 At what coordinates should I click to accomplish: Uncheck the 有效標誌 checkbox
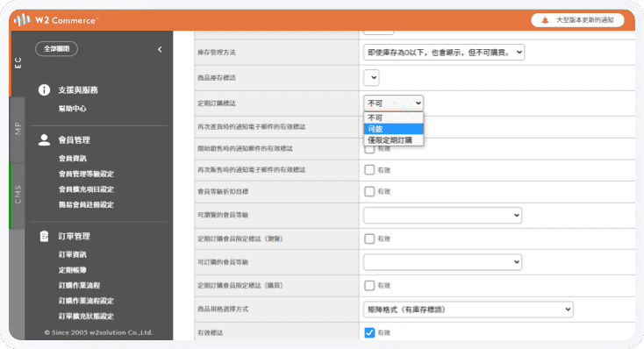tap(369, 332)
